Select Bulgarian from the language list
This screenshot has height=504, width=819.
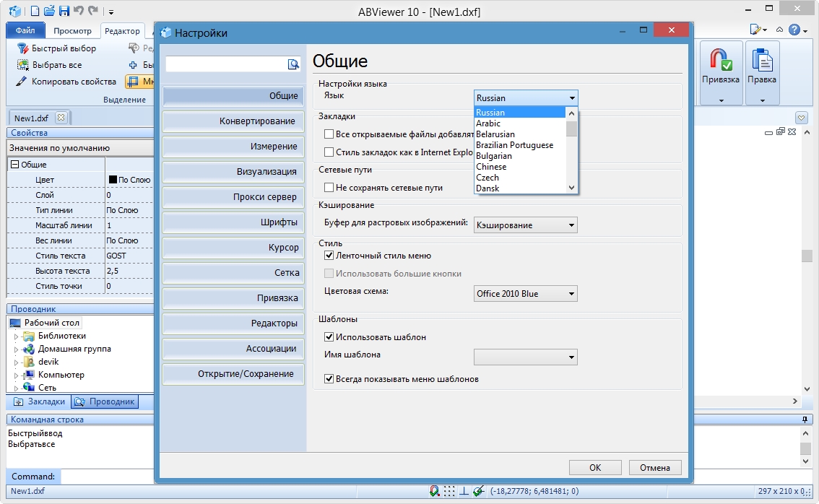click(494, 156)
